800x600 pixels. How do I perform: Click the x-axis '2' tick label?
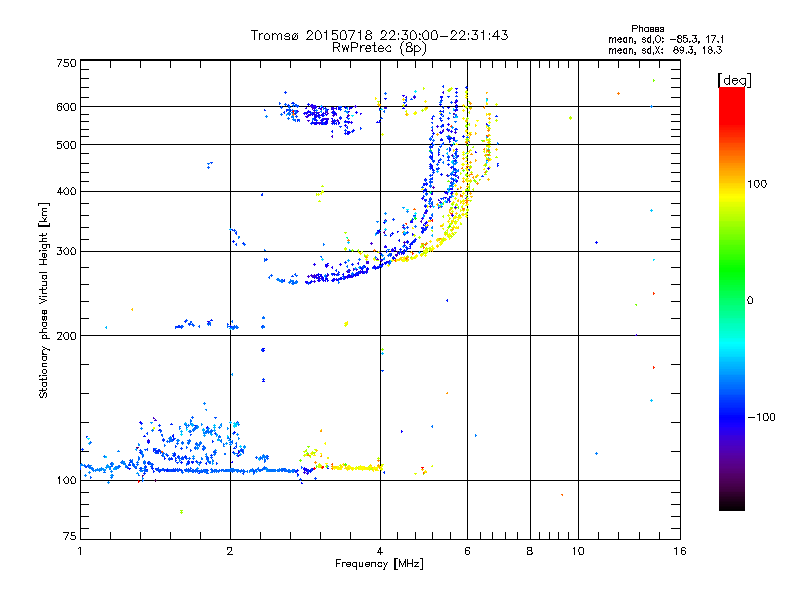pos(230,551)
